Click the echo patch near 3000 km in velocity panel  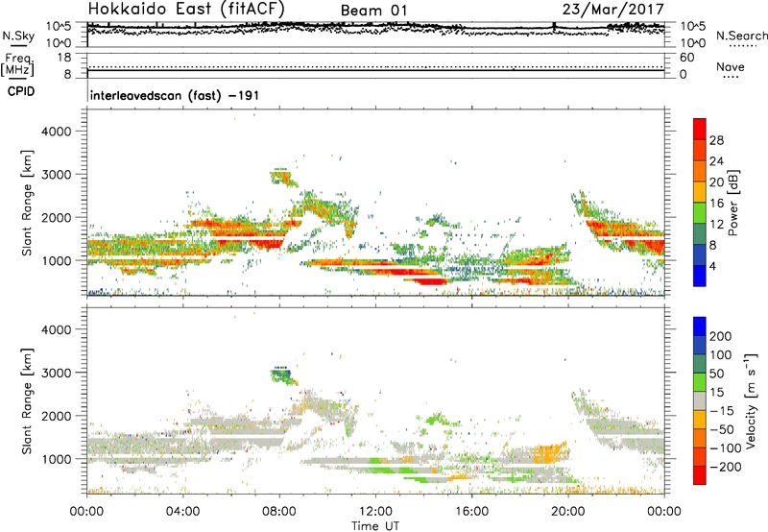pos(283,375)
